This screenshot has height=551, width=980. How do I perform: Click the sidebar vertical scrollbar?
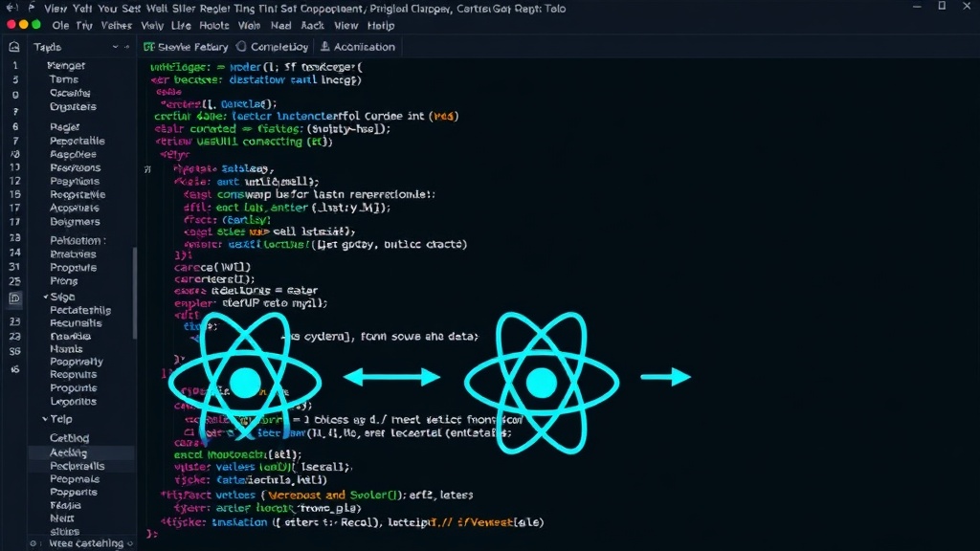coord(134,294)
